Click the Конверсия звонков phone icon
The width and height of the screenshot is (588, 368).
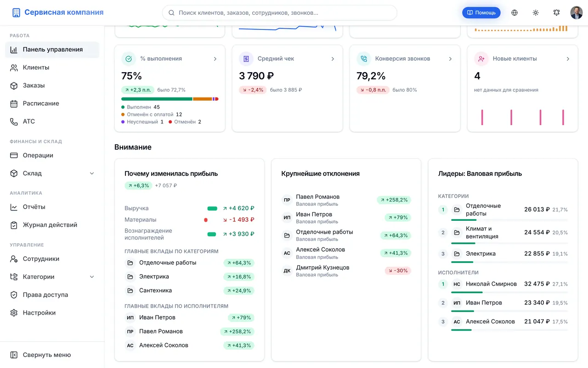click(x=364, y=59)
